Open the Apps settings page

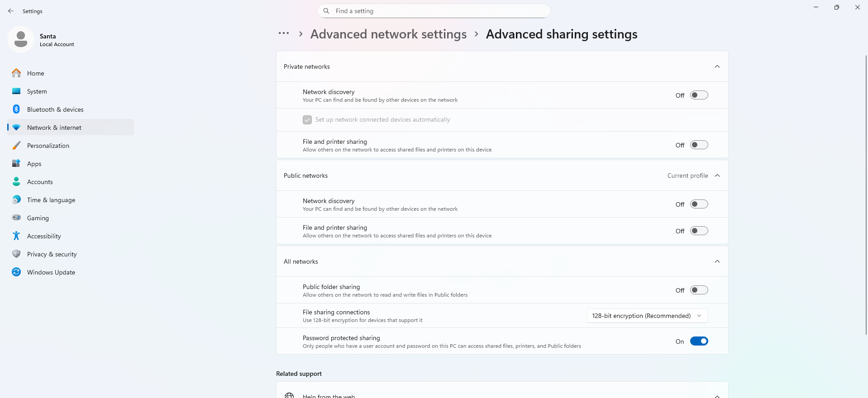pyautogui.click(x=34, y=164)
